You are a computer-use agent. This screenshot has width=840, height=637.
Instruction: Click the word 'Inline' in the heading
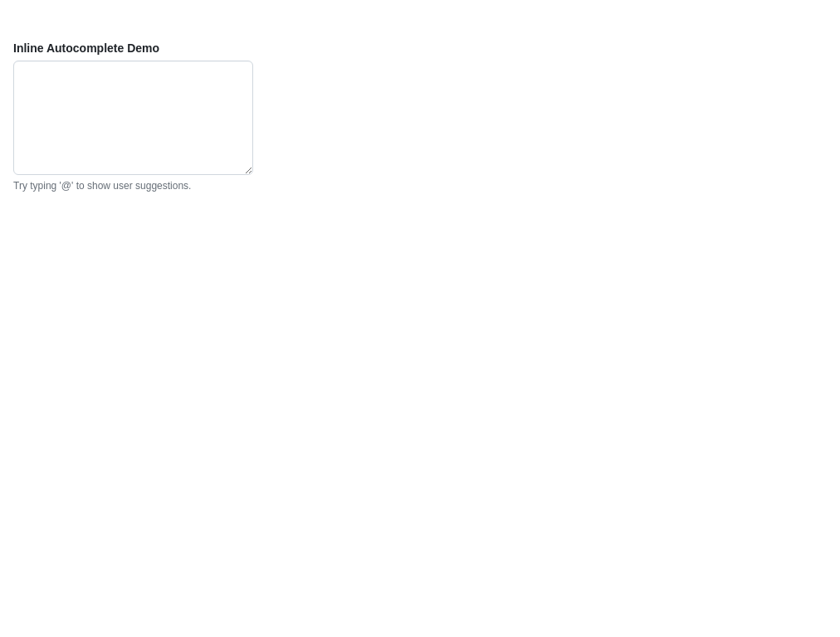click(28, 48)
